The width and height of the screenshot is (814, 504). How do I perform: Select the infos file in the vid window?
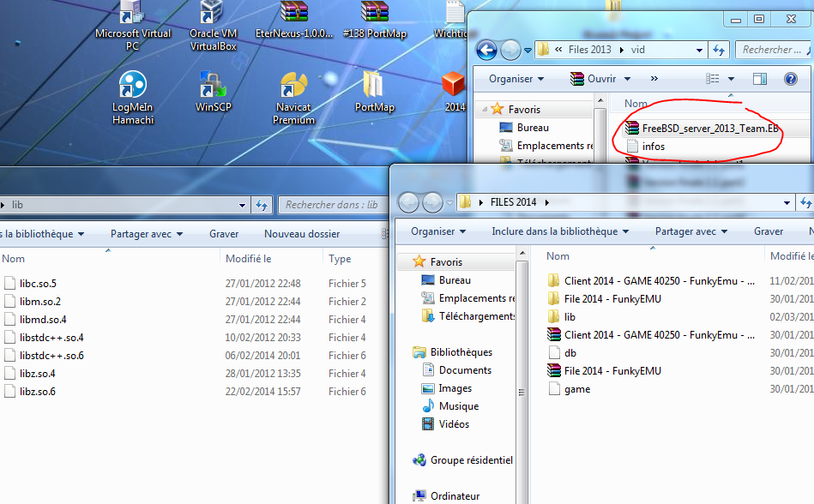tap(645, 147)
